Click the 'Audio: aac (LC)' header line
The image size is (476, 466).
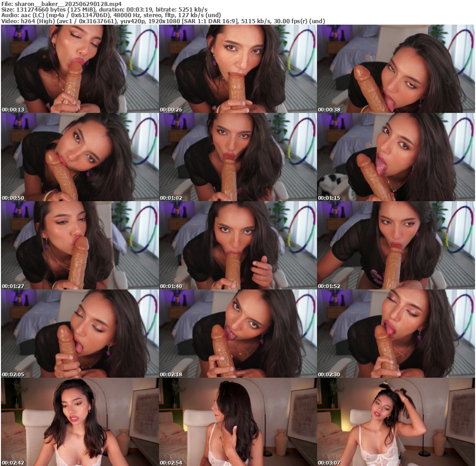[111, 15]
